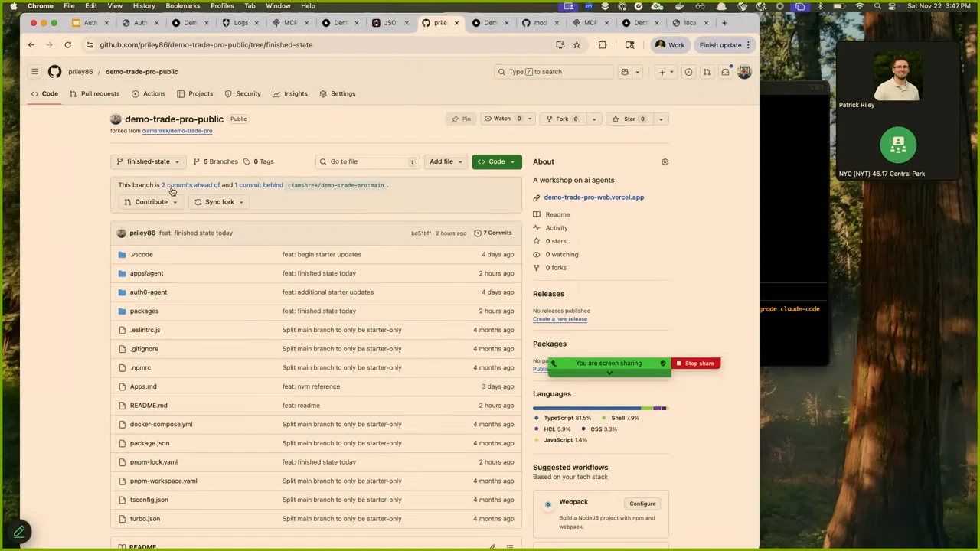Click the blue TypeScript segment of language bar
Image resolution: width=980 pixels, height=551 pixels.
(x=586, y=408)
